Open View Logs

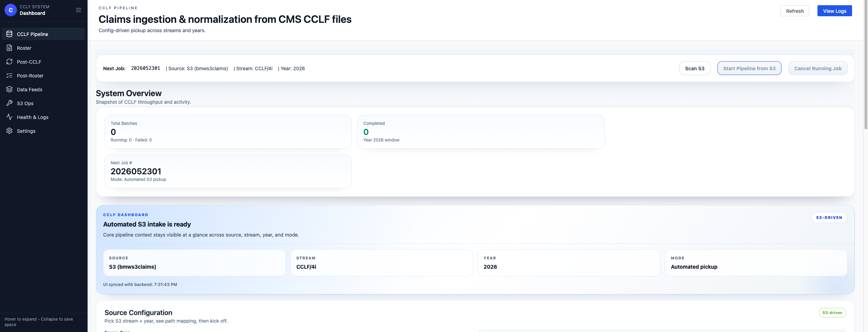[x=834, y=11]
